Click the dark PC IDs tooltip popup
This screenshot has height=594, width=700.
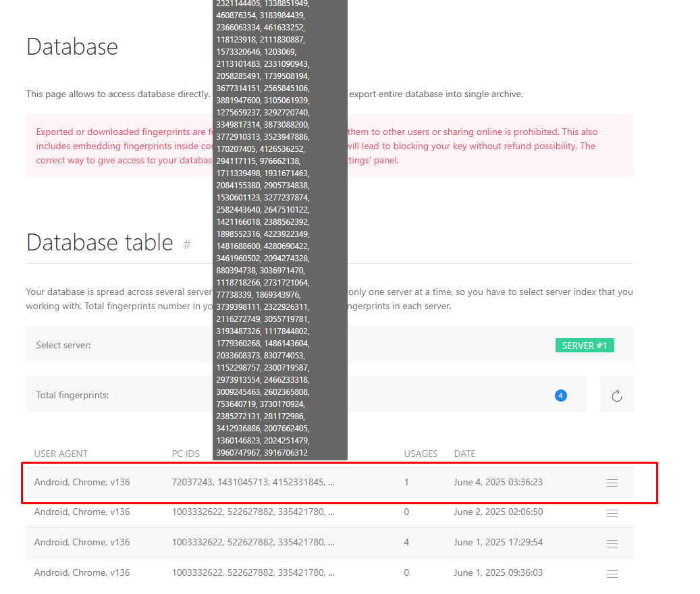point(279,230)
